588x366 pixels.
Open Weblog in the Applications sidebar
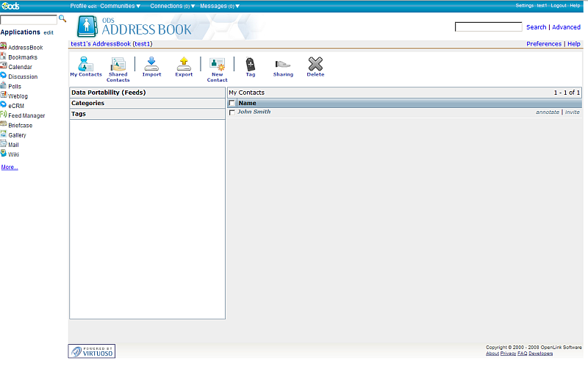click(x=18, y=96)
